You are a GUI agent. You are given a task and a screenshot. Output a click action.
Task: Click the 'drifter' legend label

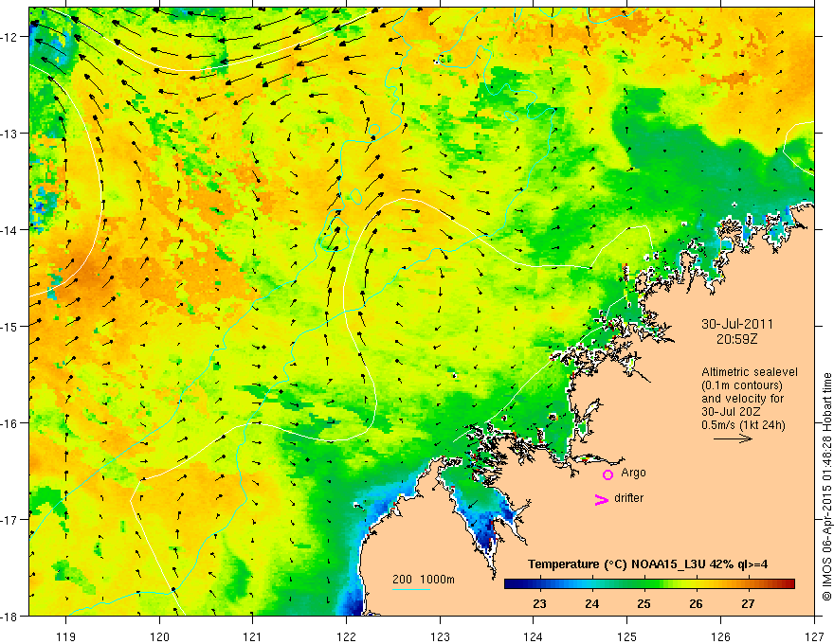click(628, 498)
